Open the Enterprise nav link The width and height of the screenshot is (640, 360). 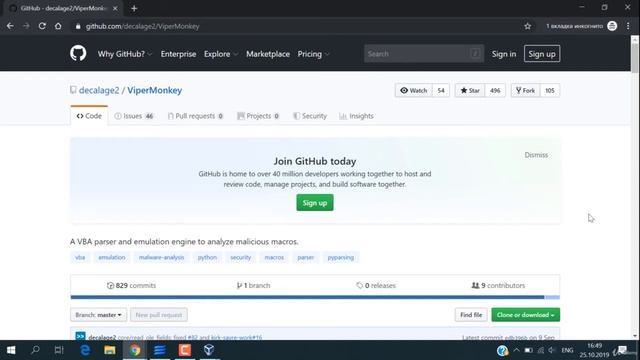pos(178,54)
